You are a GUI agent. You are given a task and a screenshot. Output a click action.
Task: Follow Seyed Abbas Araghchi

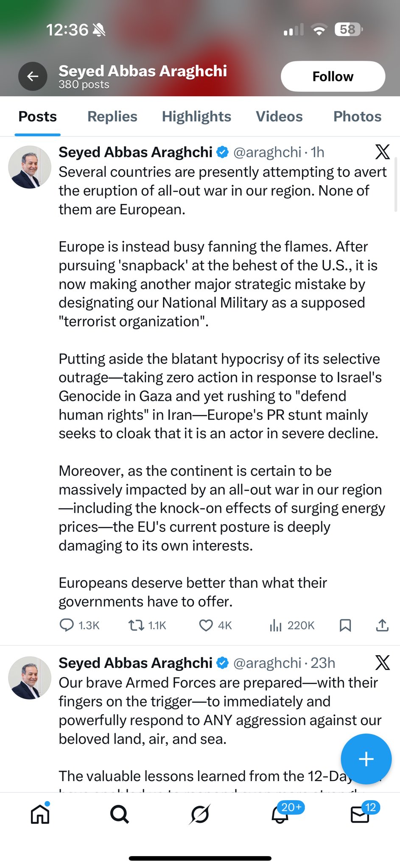333,76
